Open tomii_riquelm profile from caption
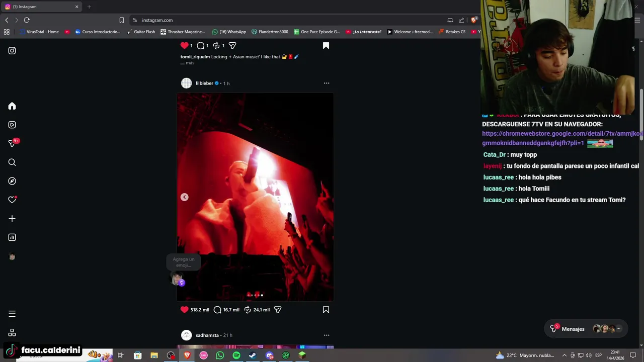Screen dimensions: 644x362 pos(195,57)
